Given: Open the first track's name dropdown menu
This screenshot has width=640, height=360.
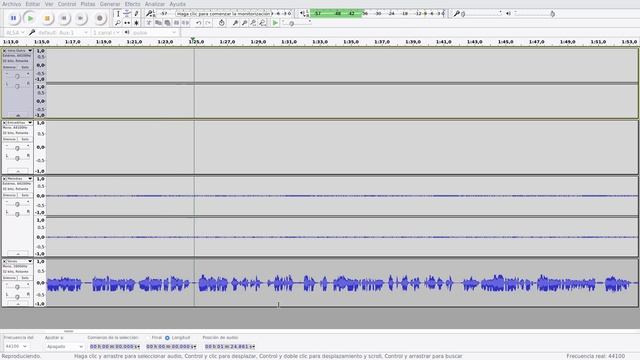Looking at the screenshot, I should coord(18,51).
